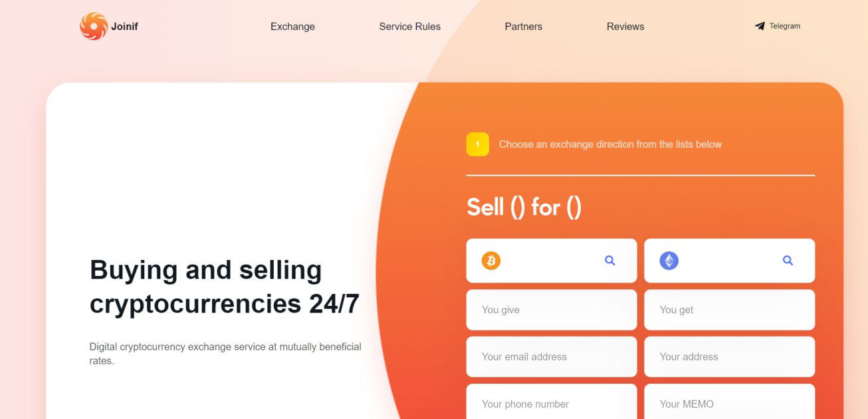Click the search magnifier in receive currency box

point(788,261)
